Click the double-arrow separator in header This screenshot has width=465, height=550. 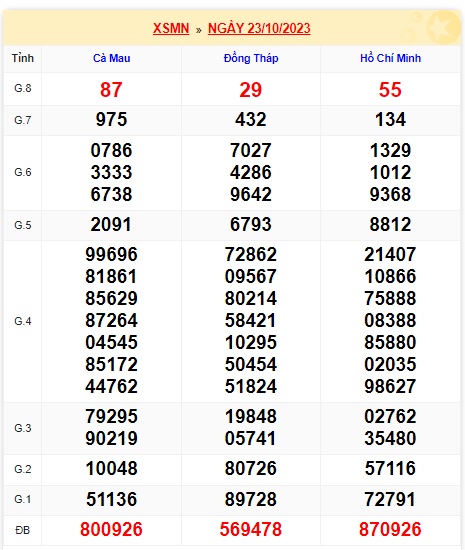pos(198,30)
